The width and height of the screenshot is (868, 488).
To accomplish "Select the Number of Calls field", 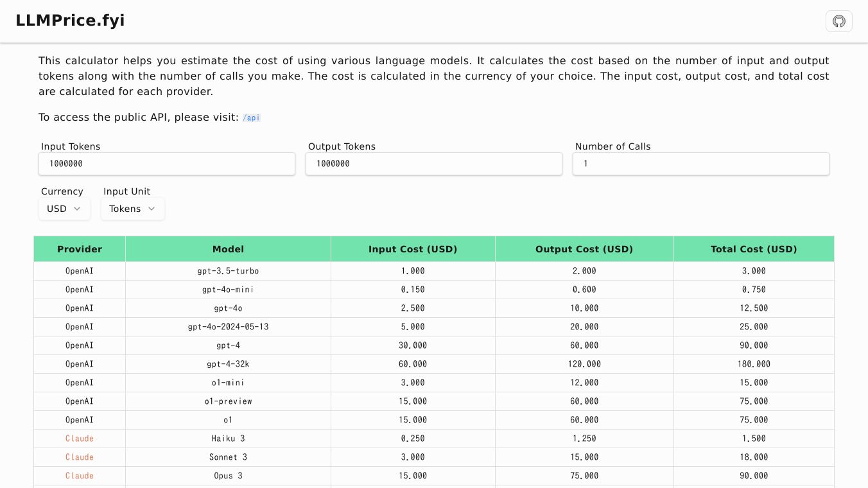I will [701, 164].
